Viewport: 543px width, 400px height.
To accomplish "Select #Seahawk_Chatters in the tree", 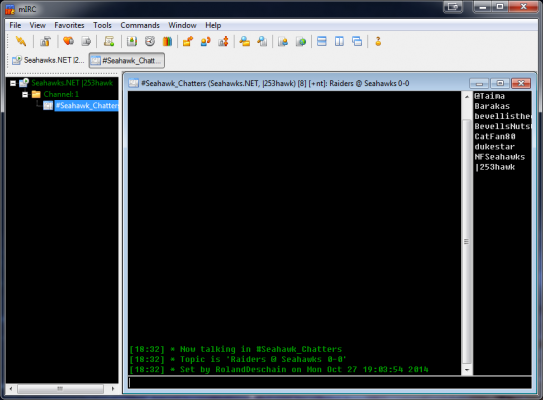I will point(87,106).
